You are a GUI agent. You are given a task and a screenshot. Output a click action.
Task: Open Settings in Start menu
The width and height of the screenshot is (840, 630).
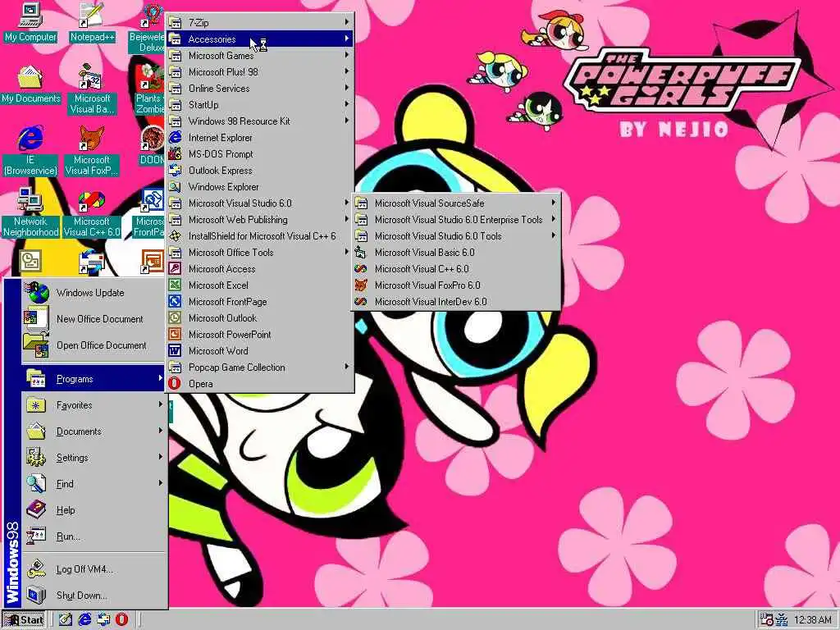[x=94, y=458]
